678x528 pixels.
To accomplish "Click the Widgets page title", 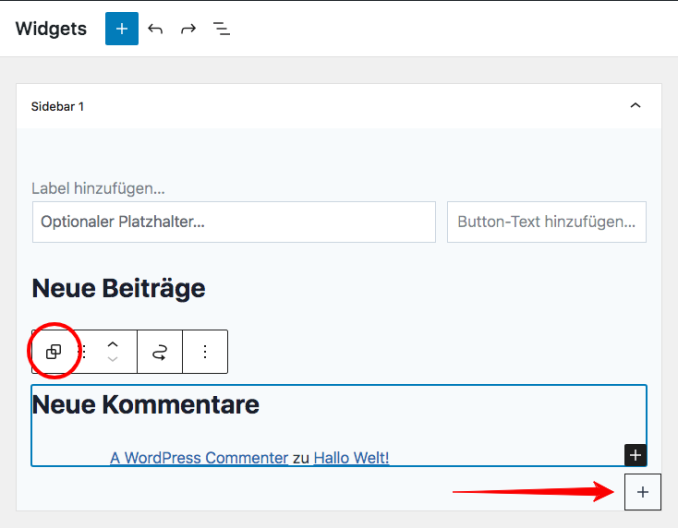I will [x=51, y=29].
